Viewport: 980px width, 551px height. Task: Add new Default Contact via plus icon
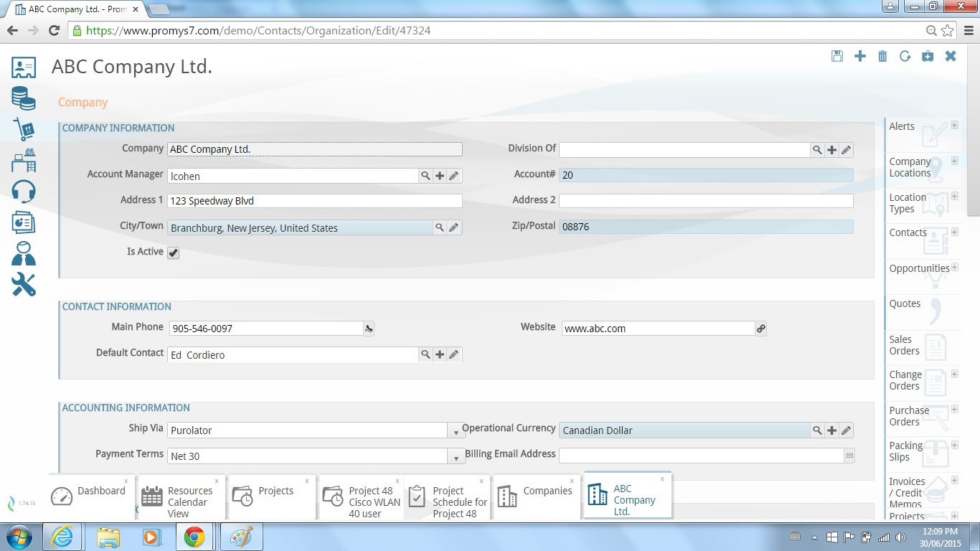pos(440,354)
